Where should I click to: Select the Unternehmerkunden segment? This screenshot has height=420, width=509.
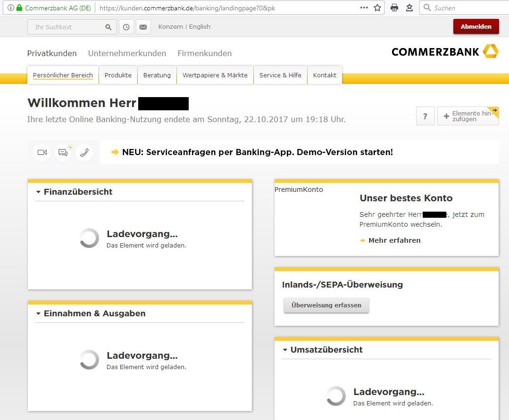[x=127, y=54]
